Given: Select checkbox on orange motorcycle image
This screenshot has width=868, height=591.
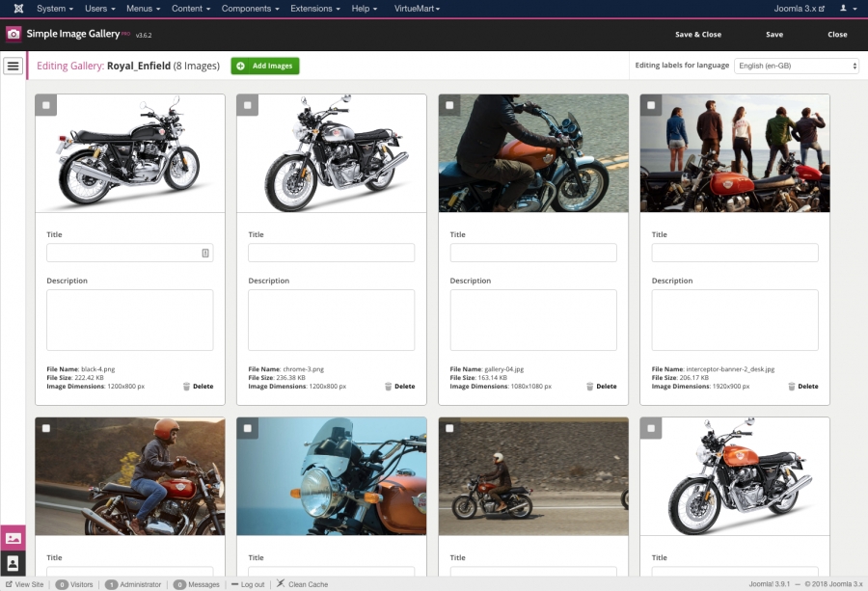Looking at the screenshot, I should point(651,428).
